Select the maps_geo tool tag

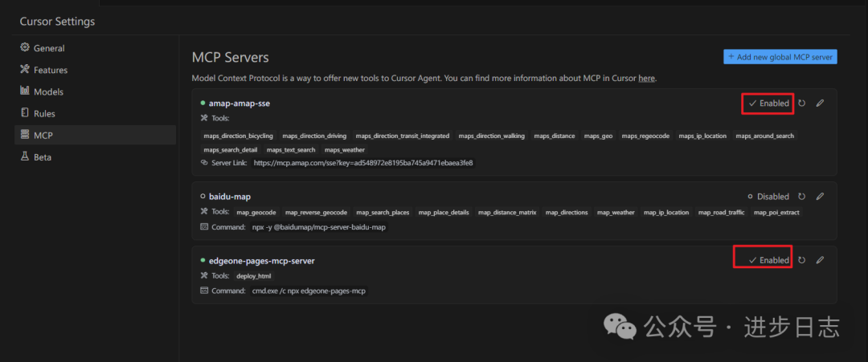point(599,136)
